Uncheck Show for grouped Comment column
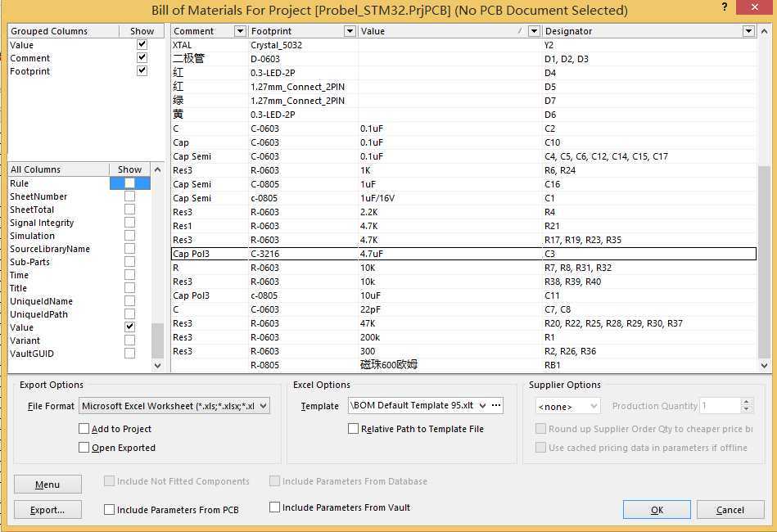The width and height of the screenshot is (777, 532). [x=142, y=57]
